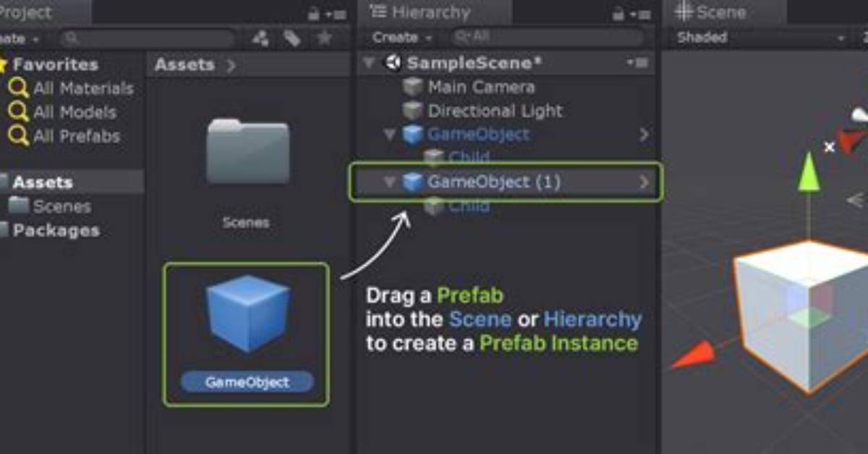Select the Scenes folder thumbnail
Viewport: 868px width, 454px height.
pyautogui.click(x=247, y=151)
